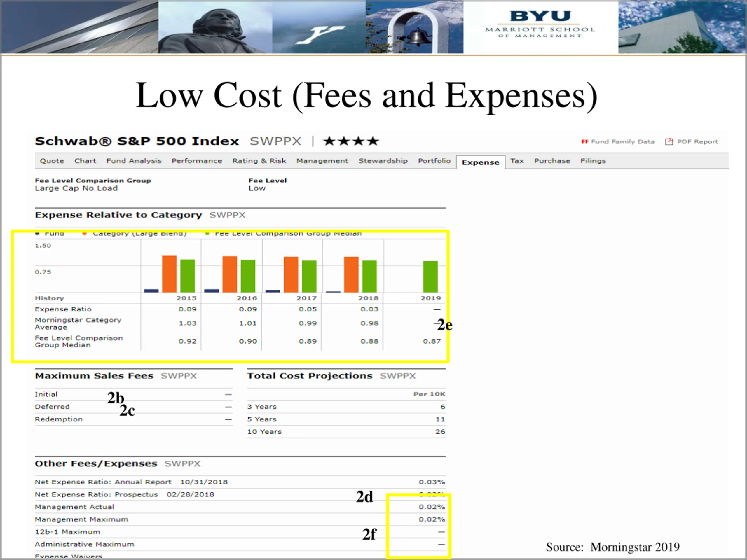The image size is (747, 560).
Task: Click the red FF icon
Action: coord(585,142)
